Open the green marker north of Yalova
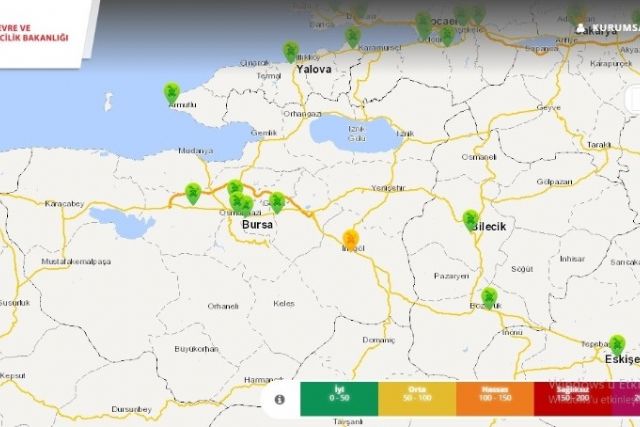Image resolution: width=640 pixels, height=427 pixels. (291, 52)
